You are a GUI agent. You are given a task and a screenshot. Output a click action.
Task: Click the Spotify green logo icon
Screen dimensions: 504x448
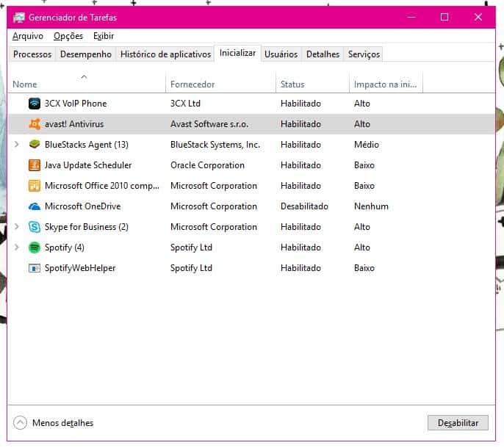coord(35,248)
